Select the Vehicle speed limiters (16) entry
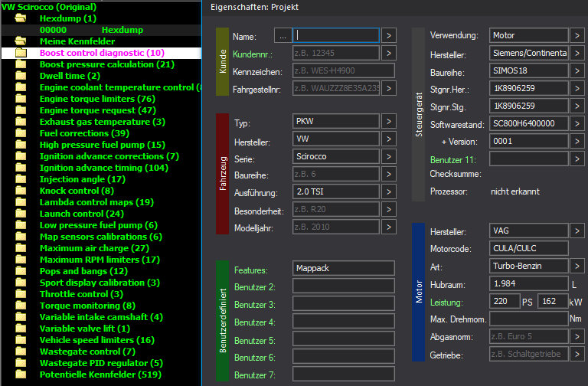 [x=97, y=340]
